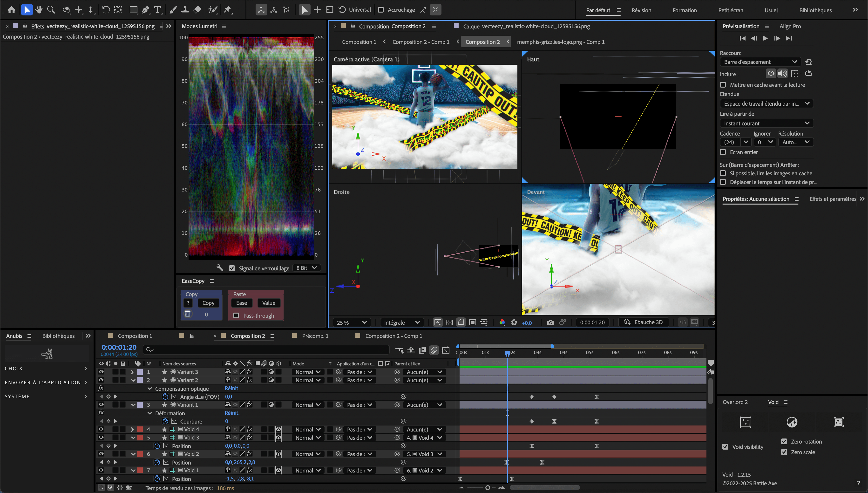This screenshot has height=493, width=868.
Task: Click the Paste Value button
Action: (x=269, y=303)
